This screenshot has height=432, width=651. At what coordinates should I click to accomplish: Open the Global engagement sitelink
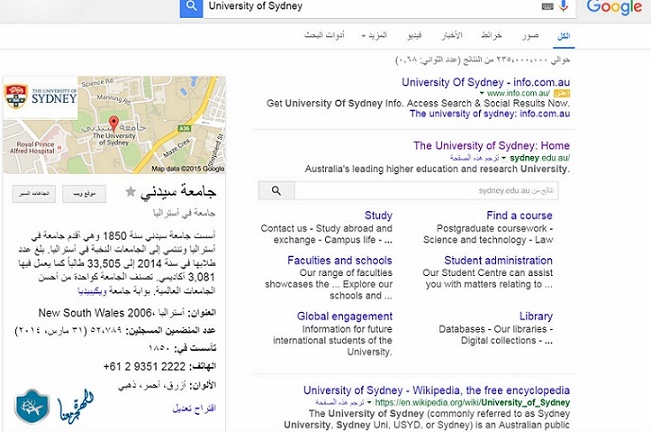345,316
